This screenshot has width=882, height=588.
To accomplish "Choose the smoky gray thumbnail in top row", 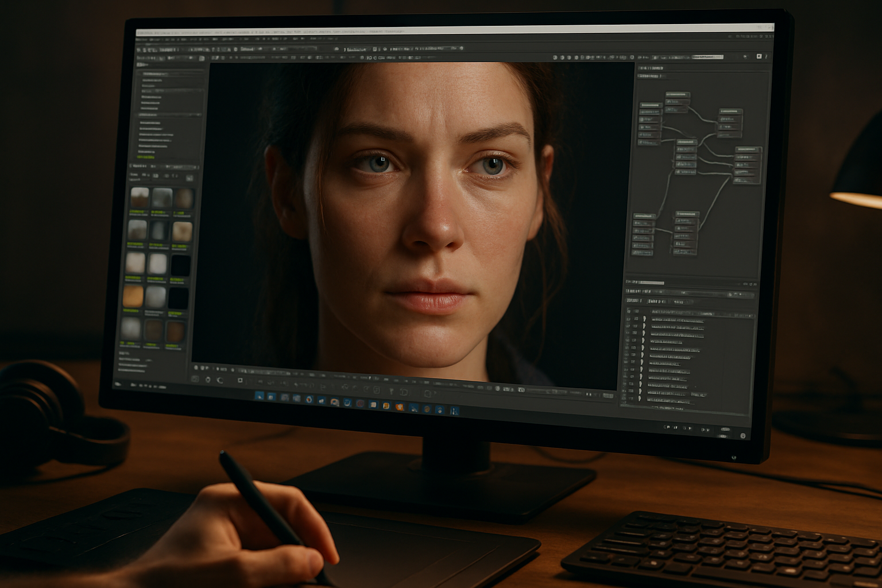I will coord(162,198).
